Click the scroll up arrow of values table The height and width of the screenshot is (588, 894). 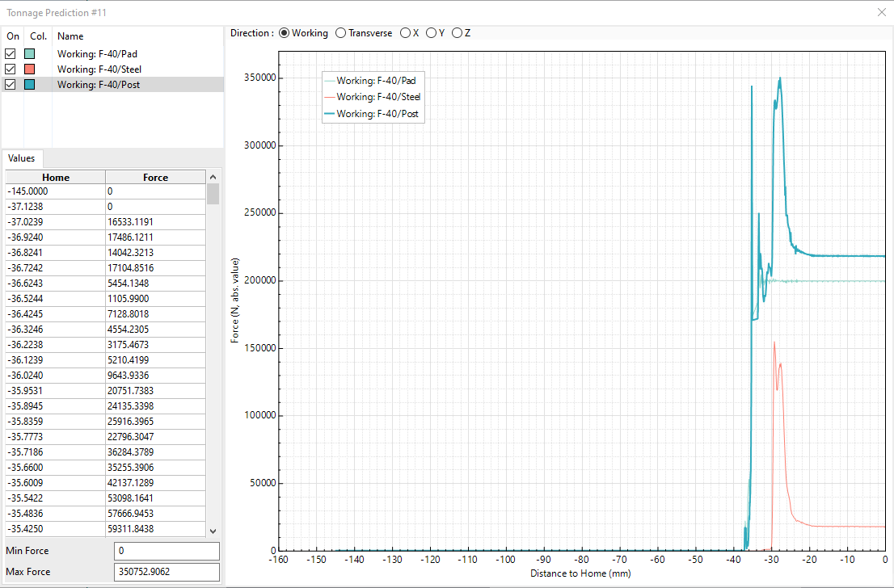pos(213,177)
